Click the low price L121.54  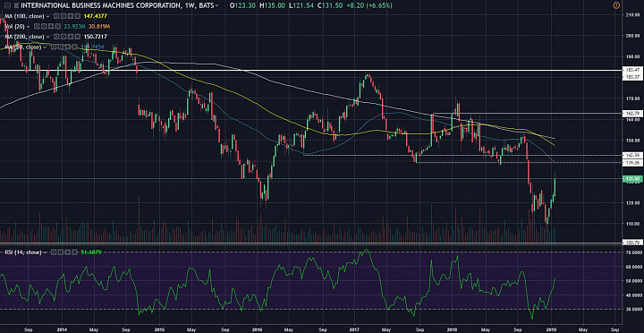[301, 5]
